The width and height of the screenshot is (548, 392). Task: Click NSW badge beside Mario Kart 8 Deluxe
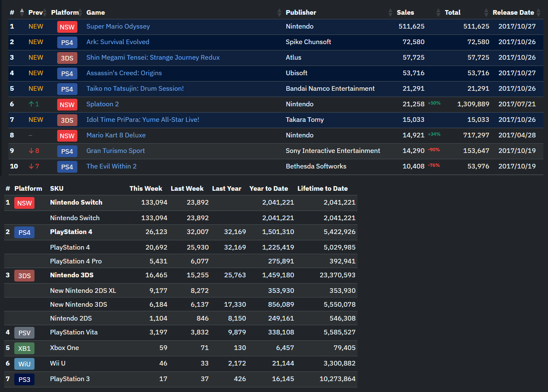click(67, 136)
